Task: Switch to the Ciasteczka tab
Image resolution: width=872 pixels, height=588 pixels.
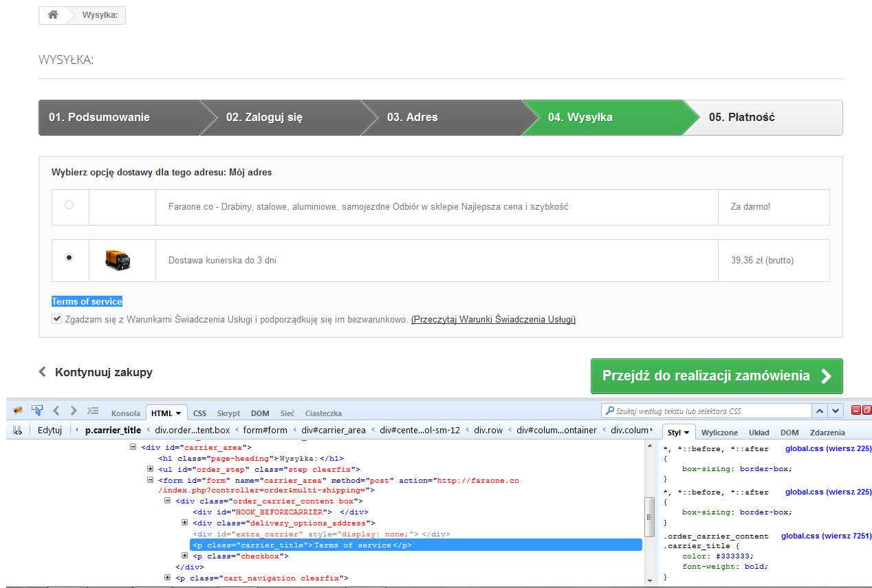Action: [323, 413]
